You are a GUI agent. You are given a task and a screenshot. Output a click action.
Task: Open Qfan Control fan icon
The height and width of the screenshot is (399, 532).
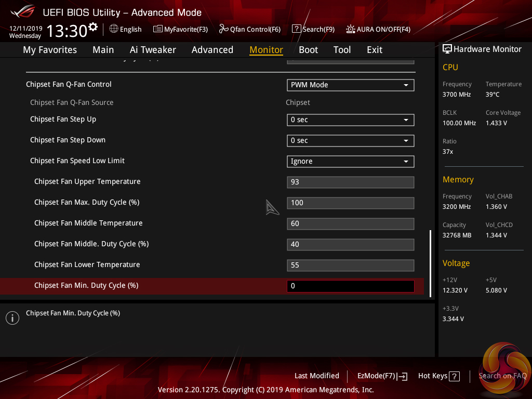click(x=223, y=29)
